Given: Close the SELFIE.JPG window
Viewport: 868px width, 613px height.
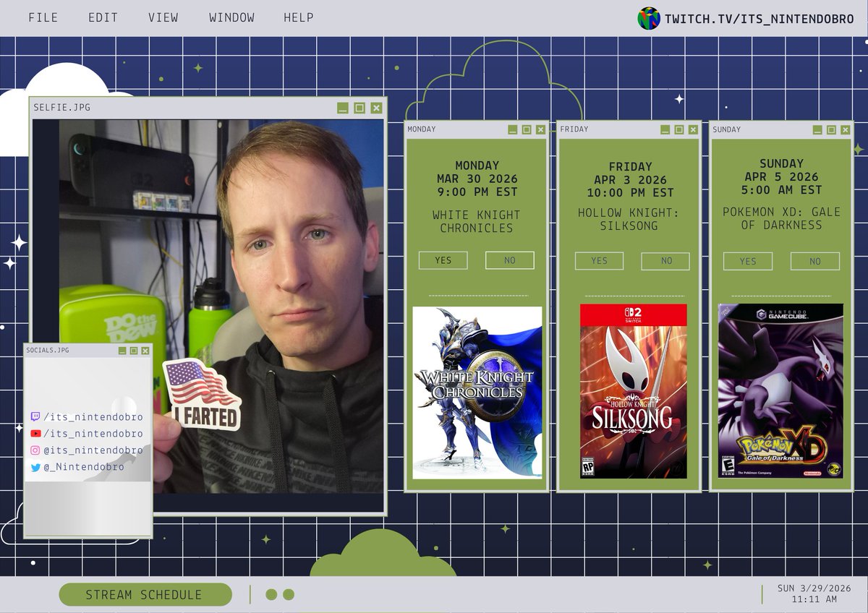Looking at the screenshot, I should (376, 108).
